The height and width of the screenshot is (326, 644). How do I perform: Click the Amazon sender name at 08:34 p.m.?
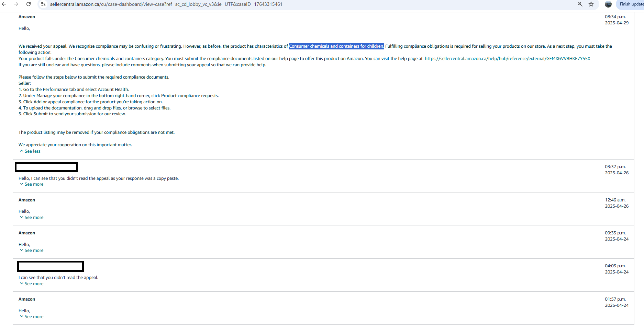[27, 17]
